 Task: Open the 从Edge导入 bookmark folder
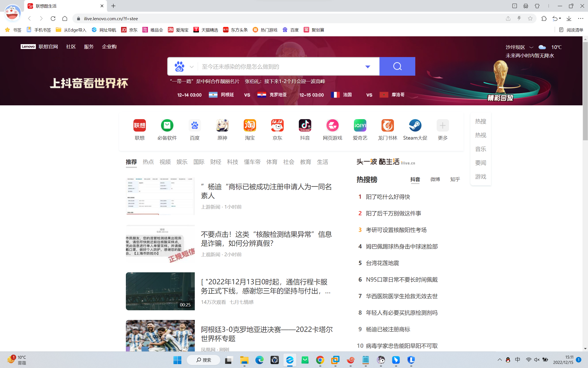tap(71, 30)
